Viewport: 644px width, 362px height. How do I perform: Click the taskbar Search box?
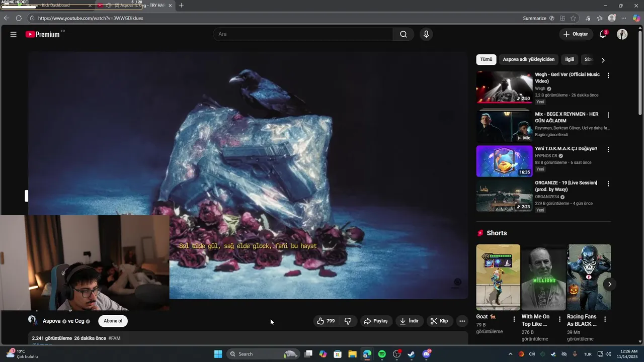tap(264, 354)
